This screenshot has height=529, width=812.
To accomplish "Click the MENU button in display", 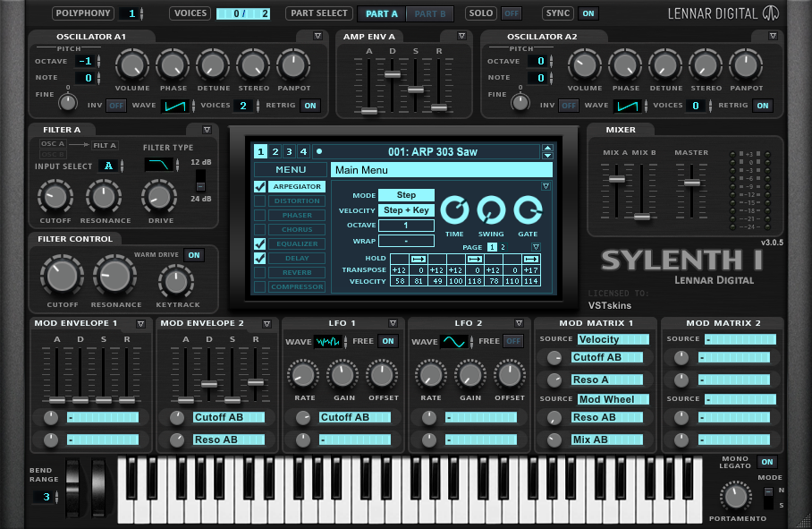I will tap(291, 169).
